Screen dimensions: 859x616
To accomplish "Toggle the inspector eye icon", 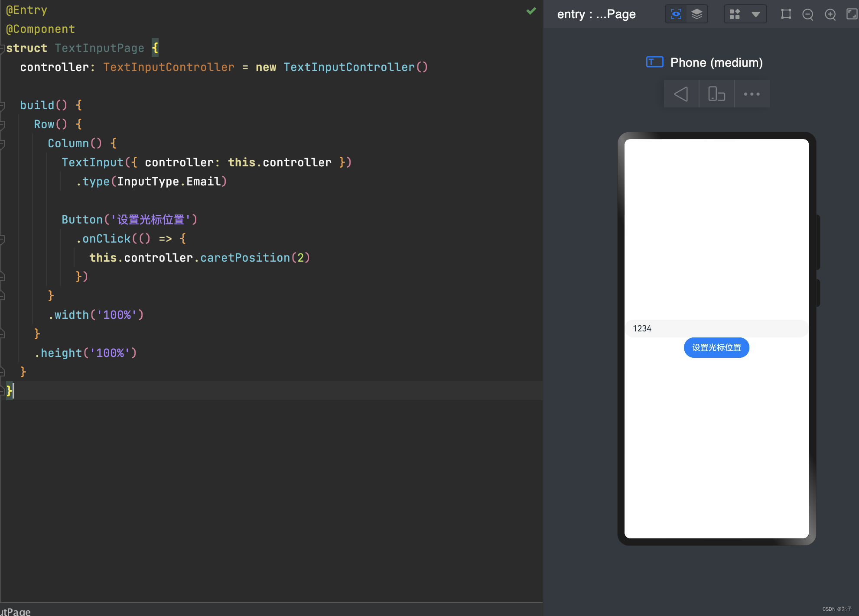I will pos(676,14).
